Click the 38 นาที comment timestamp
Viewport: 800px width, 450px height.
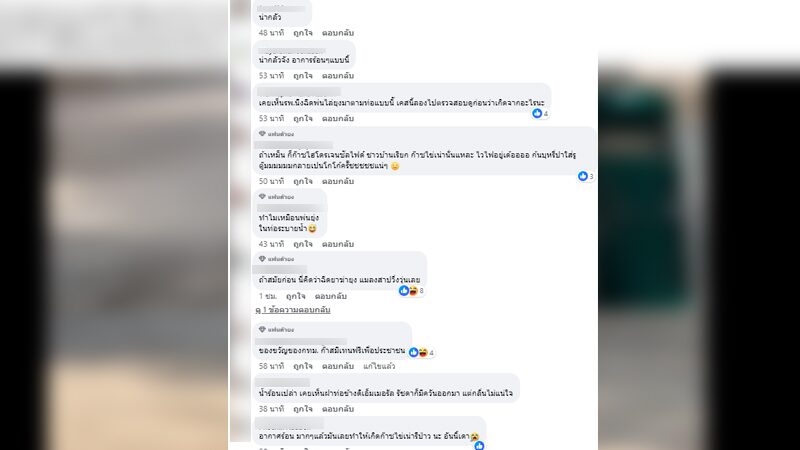[271, 409]
